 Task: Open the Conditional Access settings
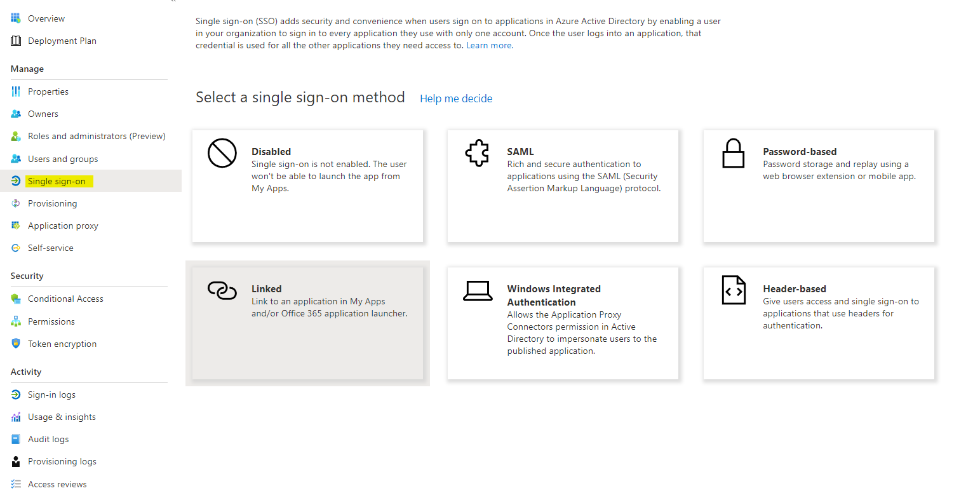65,298
